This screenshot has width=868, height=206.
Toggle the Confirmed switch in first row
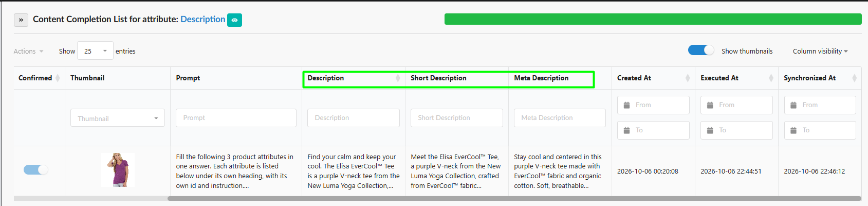(36, 169)
